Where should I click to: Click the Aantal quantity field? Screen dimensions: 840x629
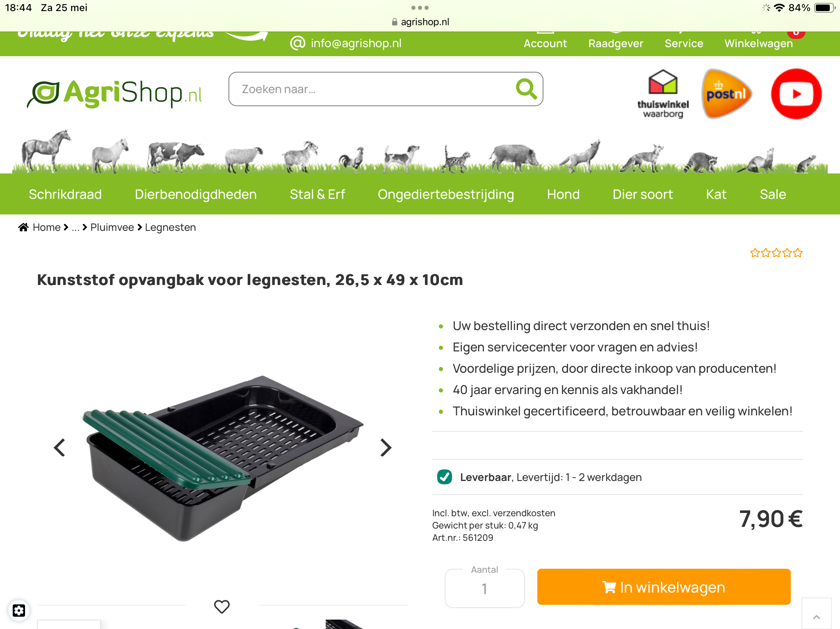pos(484,588)
